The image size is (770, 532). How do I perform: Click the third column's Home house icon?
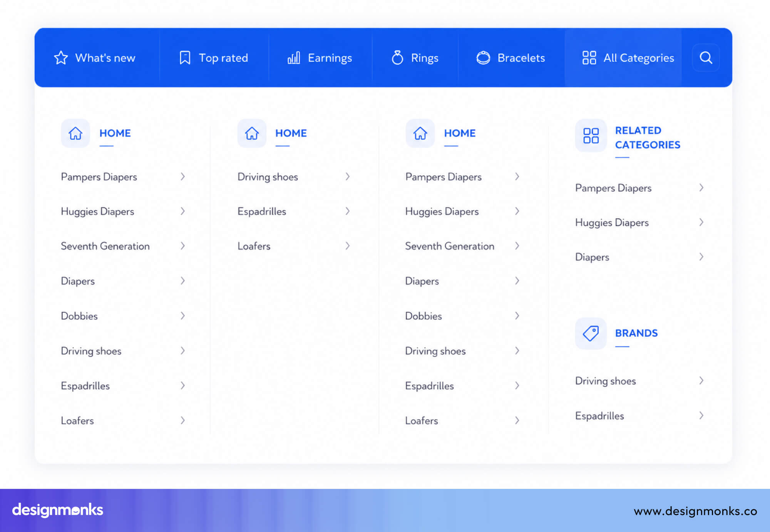pyautogui.click(x=420, y=133)
